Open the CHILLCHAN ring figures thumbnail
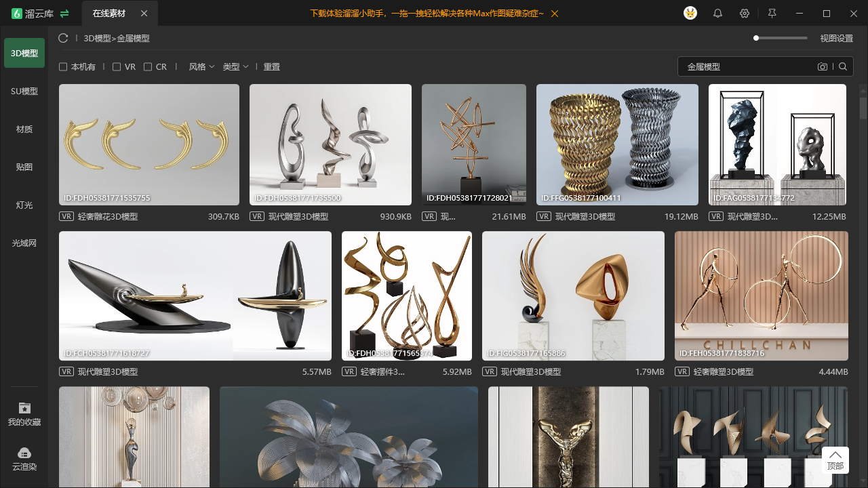The width and height of the screenshot is (868, 488). pos(762,296)
